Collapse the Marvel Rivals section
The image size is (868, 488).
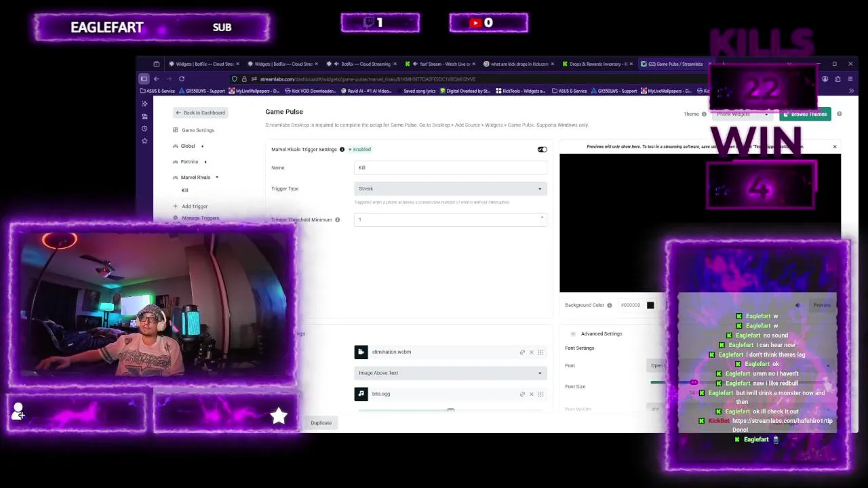[x=217, y=177]
